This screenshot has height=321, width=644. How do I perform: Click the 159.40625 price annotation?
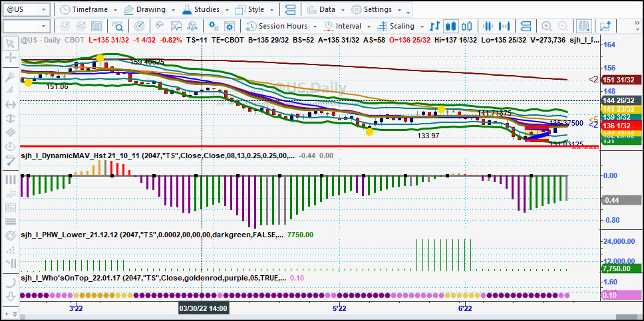(x=147, y=62)
